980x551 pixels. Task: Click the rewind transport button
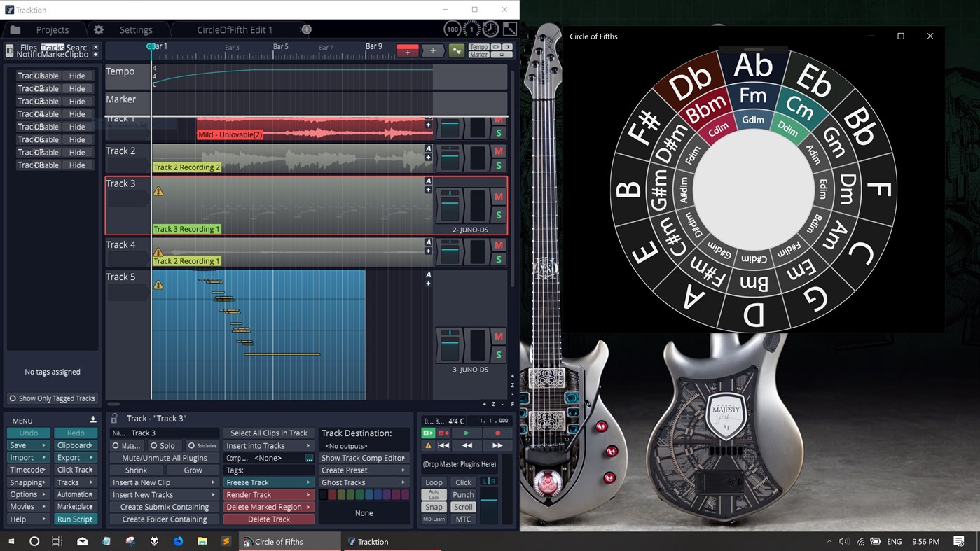pos(467,445)
